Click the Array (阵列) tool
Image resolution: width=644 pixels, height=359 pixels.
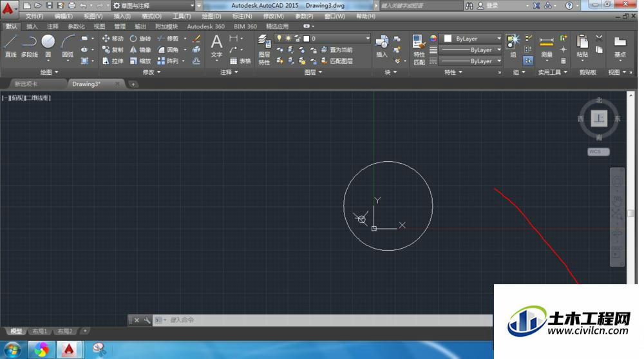(168, 61)
